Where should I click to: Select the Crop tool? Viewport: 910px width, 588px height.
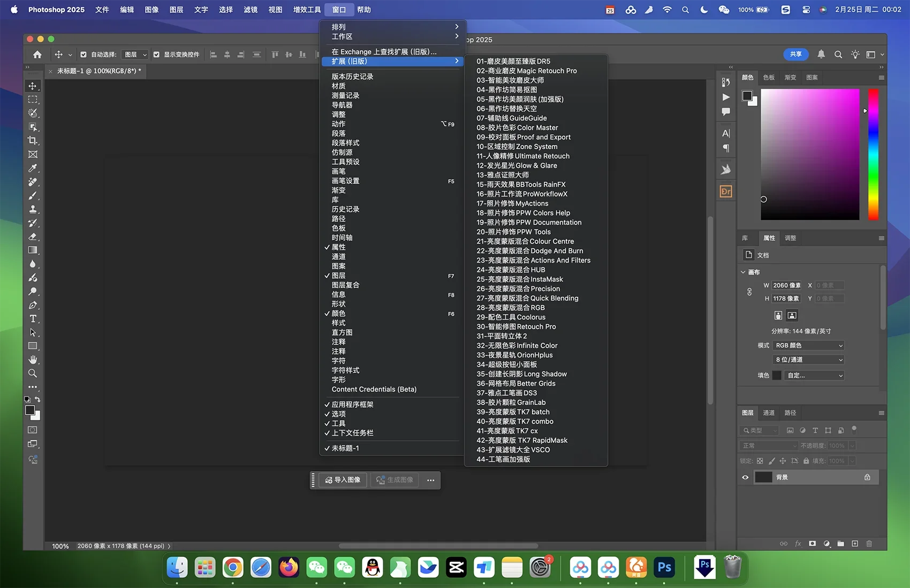tap(33, 141)
